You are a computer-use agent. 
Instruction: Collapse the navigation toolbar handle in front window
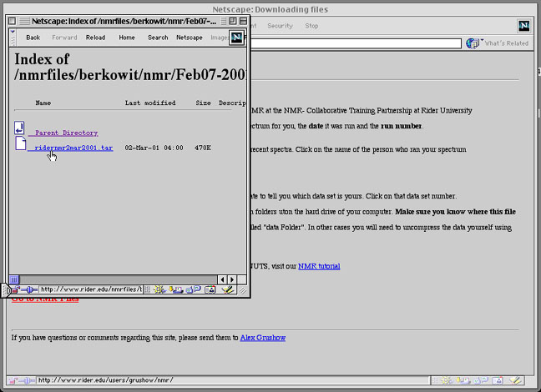click(13, 38)
